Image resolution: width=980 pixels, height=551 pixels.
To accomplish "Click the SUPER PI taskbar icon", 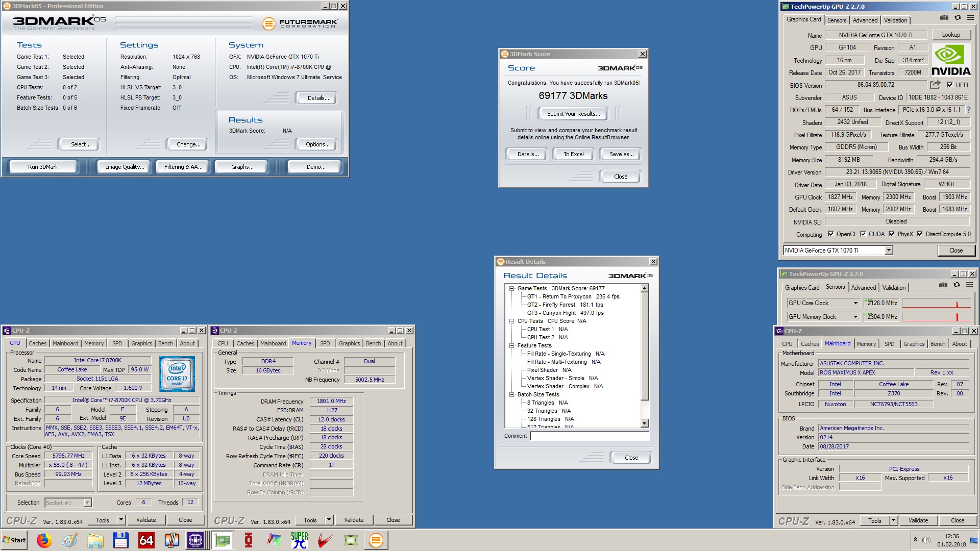I will [x=300, y=540].
